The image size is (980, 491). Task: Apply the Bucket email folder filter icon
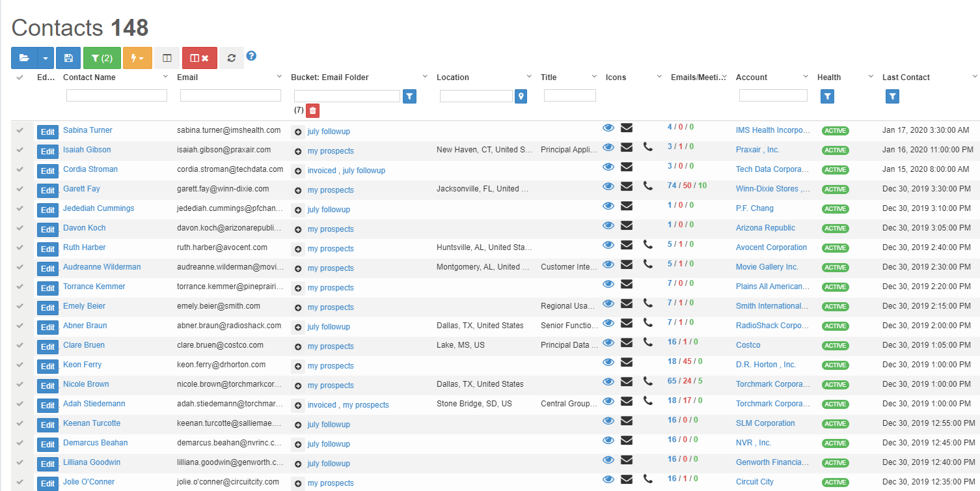(x=409, y=96)
